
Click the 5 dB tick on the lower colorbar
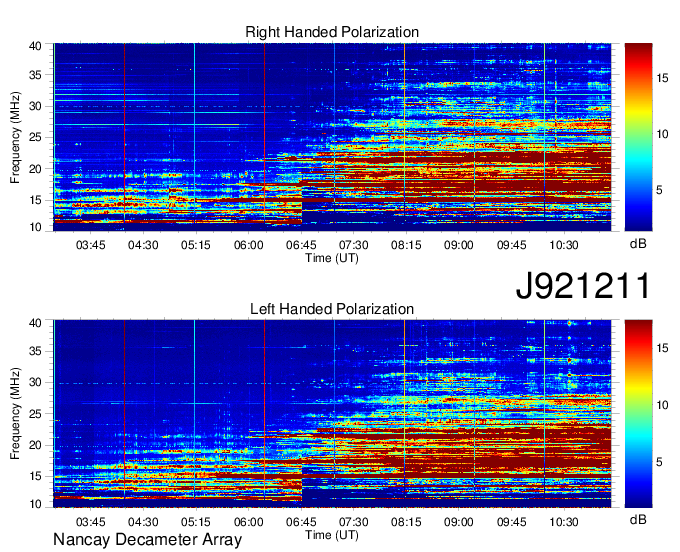tap(659, 462)
